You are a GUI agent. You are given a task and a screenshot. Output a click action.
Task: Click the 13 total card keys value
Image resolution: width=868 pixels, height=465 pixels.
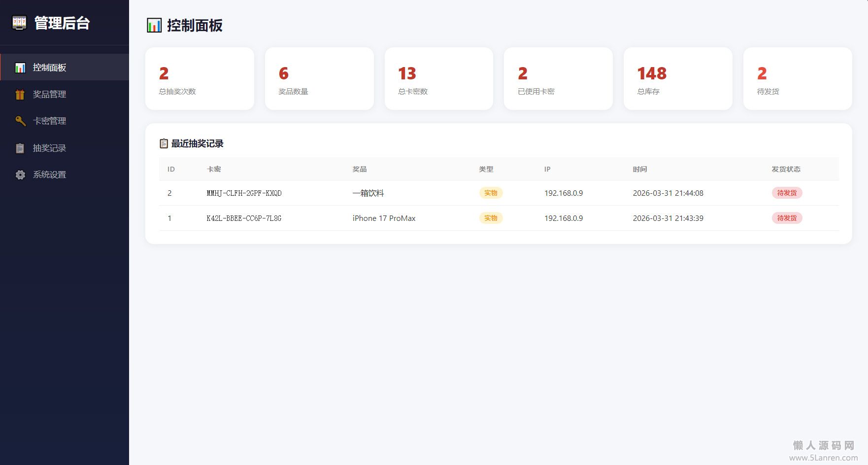(407, 73)
